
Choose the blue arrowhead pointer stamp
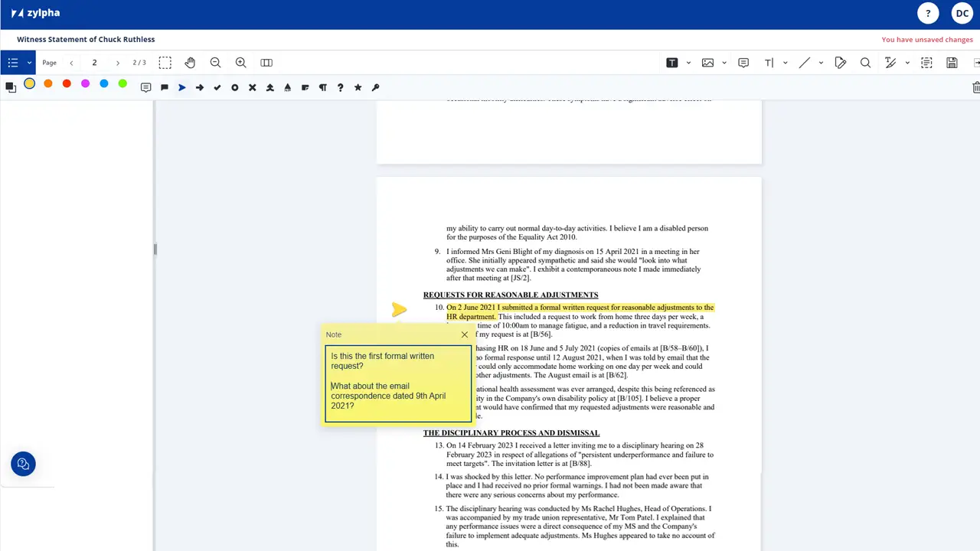182,87
